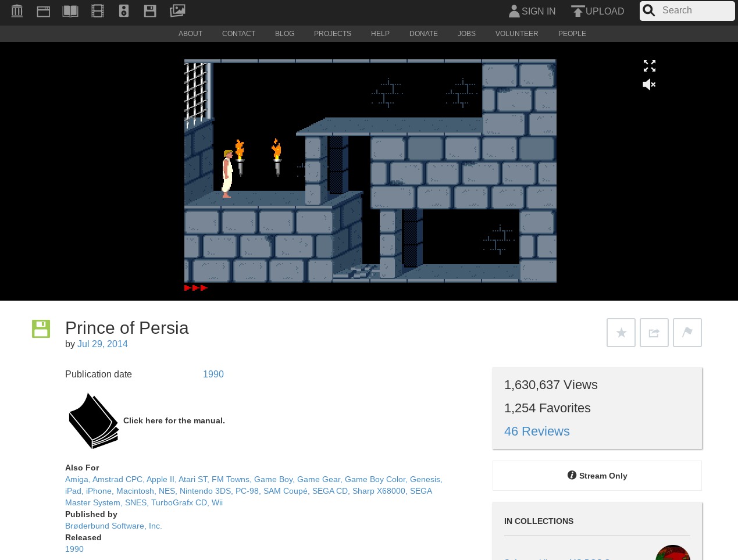This screenshot has width=738, height=560.
Task: Open the PEOPLE menu item
Action: pos(572,34)
